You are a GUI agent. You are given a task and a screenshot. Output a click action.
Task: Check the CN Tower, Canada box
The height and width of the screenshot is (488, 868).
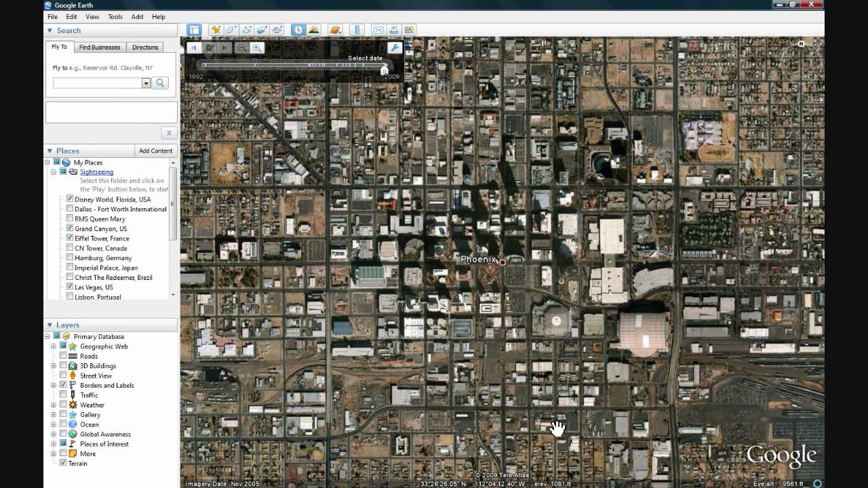[70, 248]
